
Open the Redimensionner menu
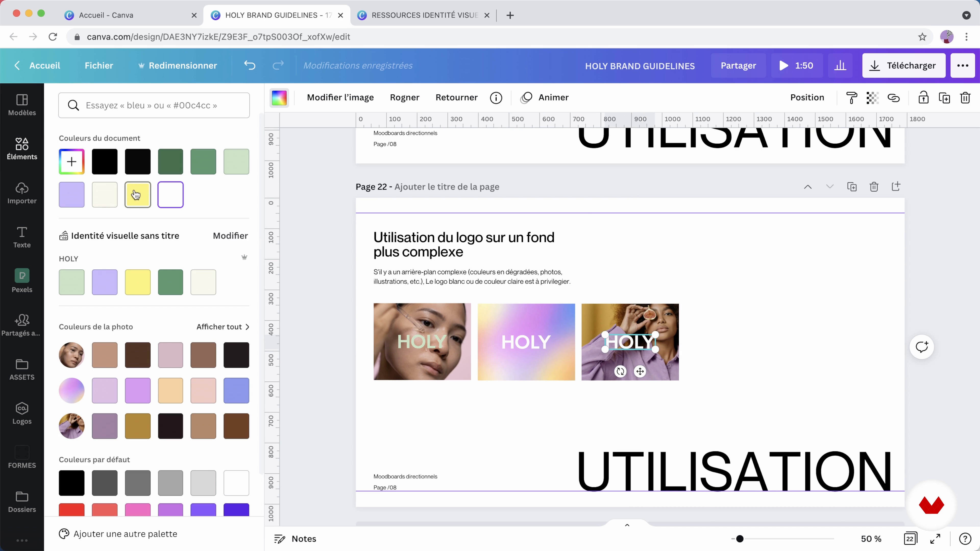(x=178, y=65)
